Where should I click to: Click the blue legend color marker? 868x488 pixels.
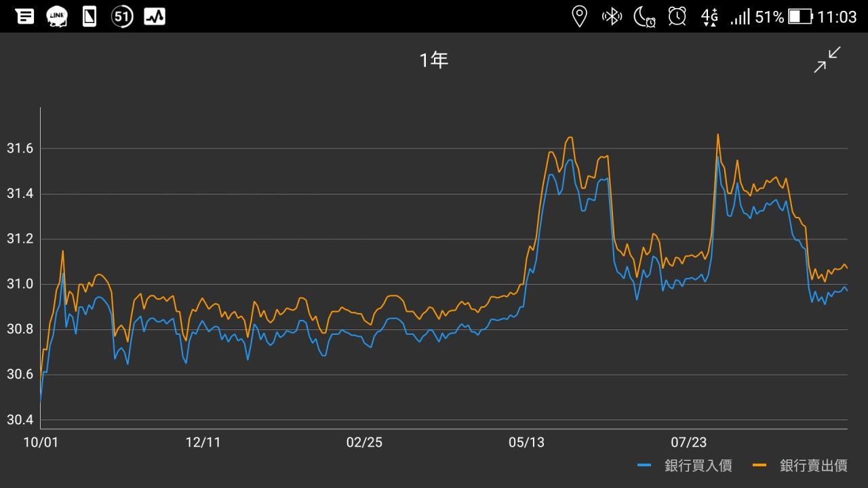644,466
